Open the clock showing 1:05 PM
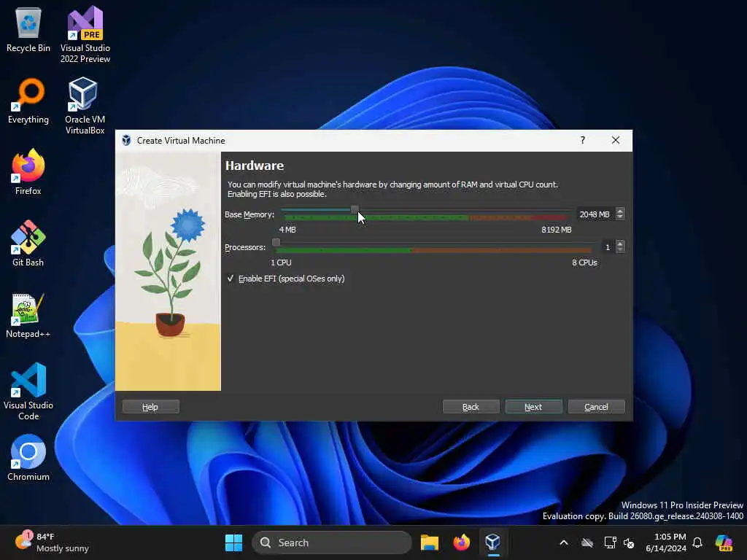Viewport: 747px width, 560px height. 666,542
